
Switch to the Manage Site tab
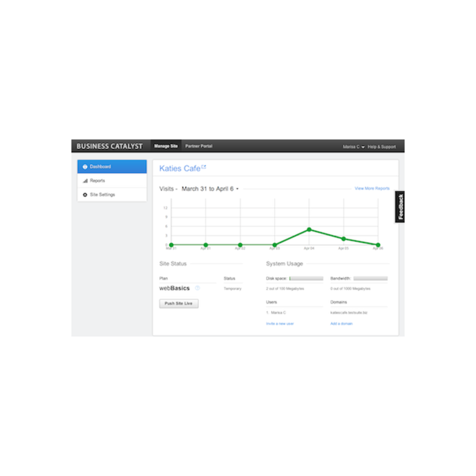point(166,146)
